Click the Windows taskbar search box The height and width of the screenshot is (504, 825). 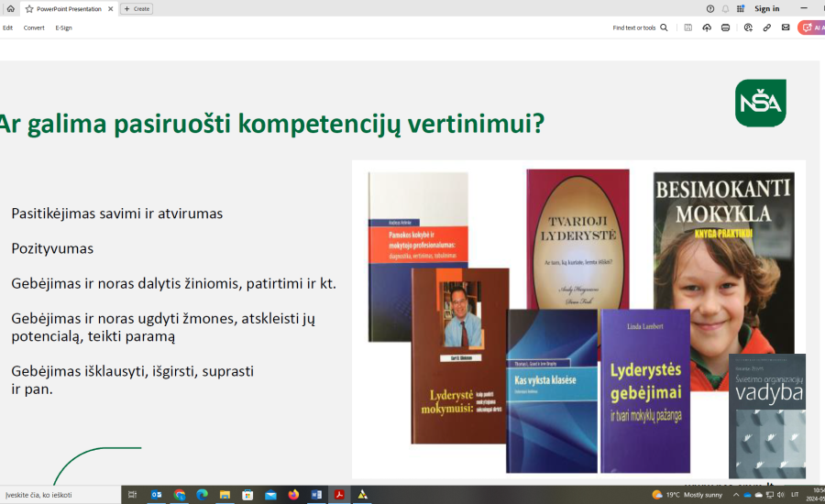point(60,495)
